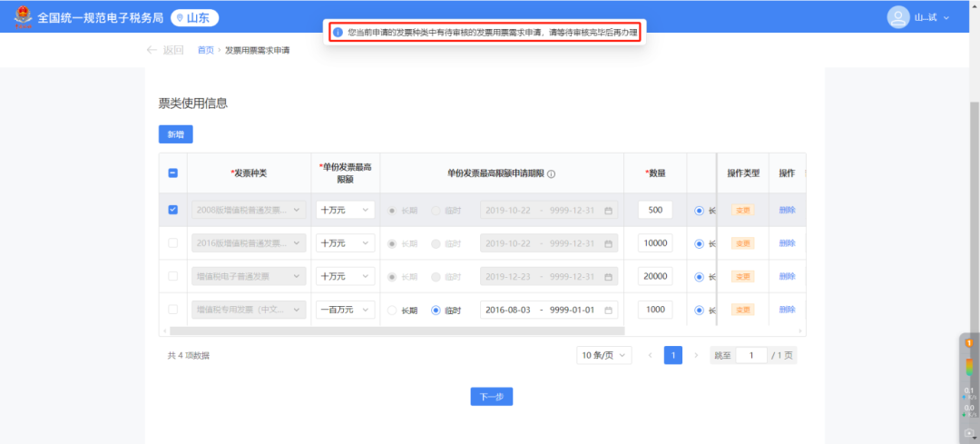This screenshot has width=980, height=444.
Task: Click the 下一步 button
Action: click(x=491, y=397)
